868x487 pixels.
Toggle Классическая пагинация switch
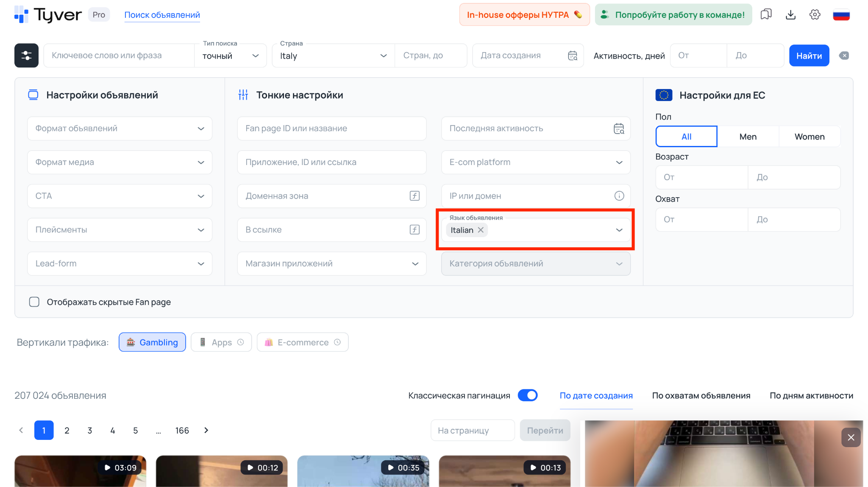tap(528, 395)
